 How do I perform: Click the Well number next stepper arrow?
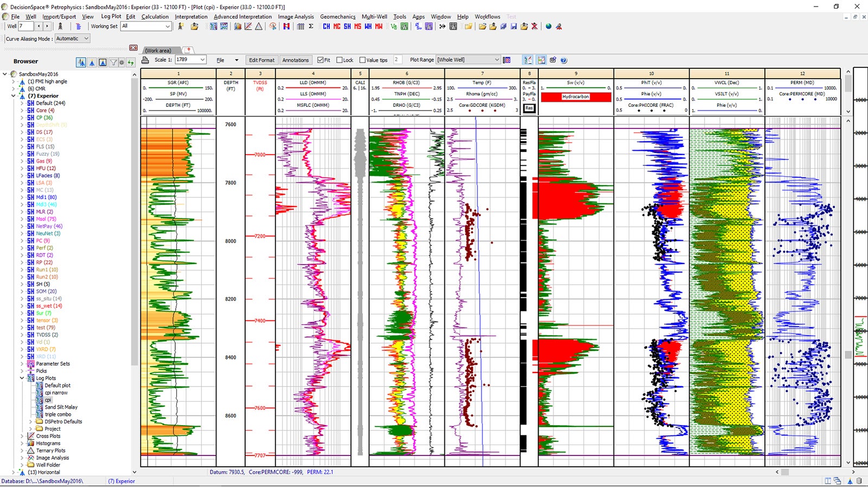pyautogui.click(x=47, y=26)
